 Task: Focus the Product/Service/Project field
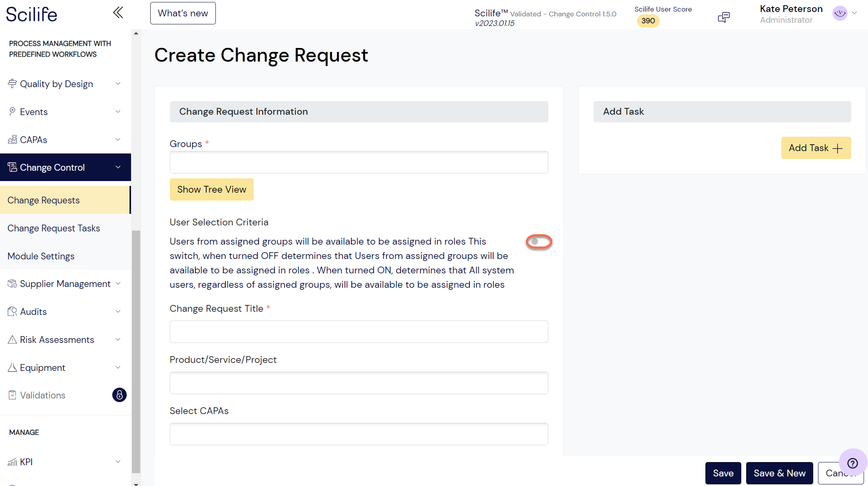359,383
